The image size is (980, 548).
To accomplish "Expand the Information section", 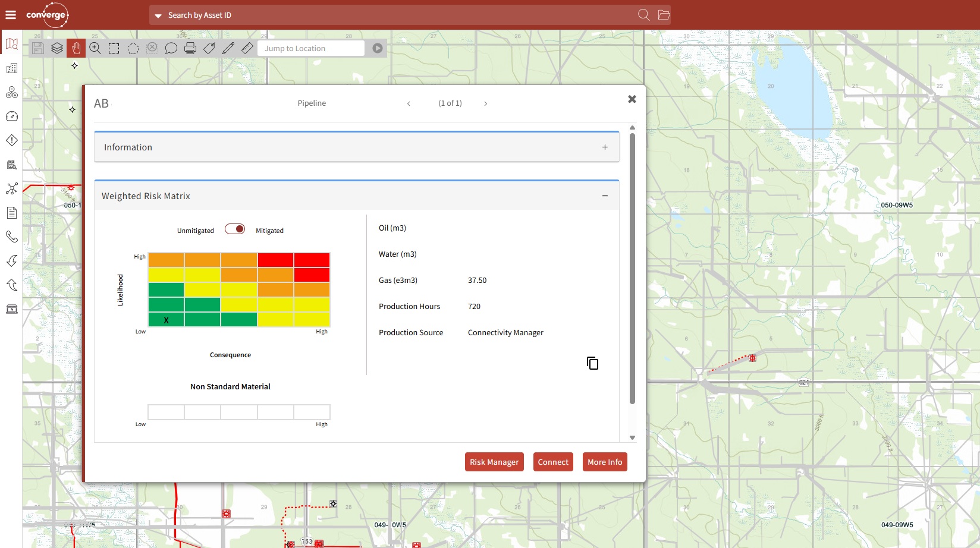I will click(605, 147).
